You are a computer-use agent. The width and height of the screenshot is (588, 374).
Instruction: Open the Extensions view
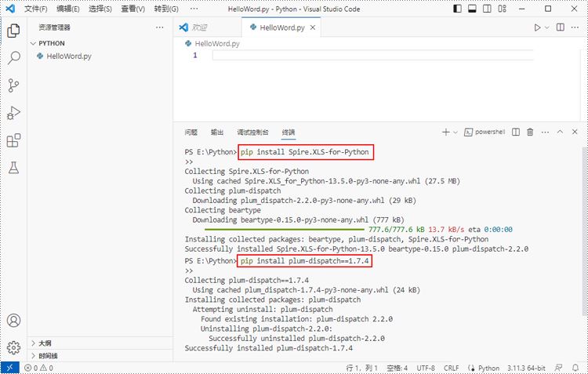coord(13,140)
